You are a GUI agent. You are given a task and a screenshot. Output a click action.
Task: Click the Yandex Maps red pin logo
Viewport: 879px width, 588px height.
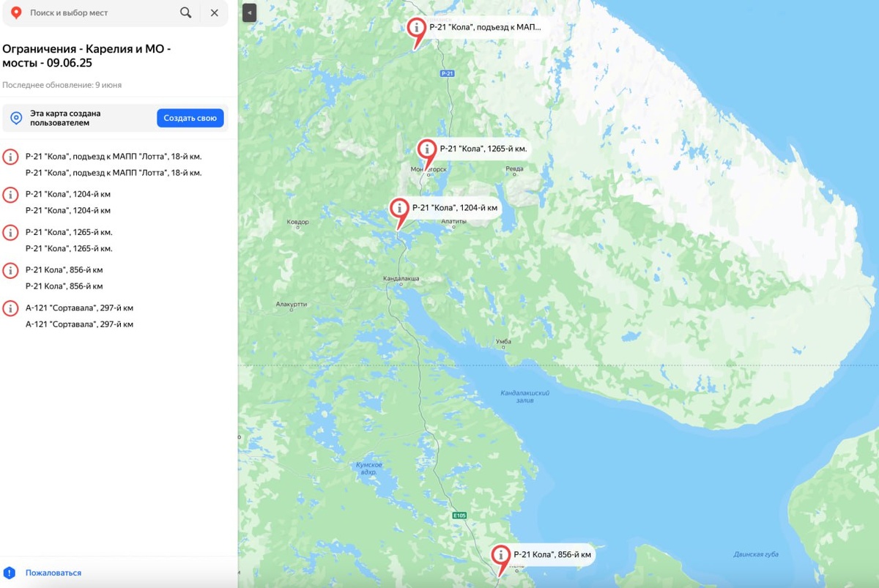click(16, 13)
